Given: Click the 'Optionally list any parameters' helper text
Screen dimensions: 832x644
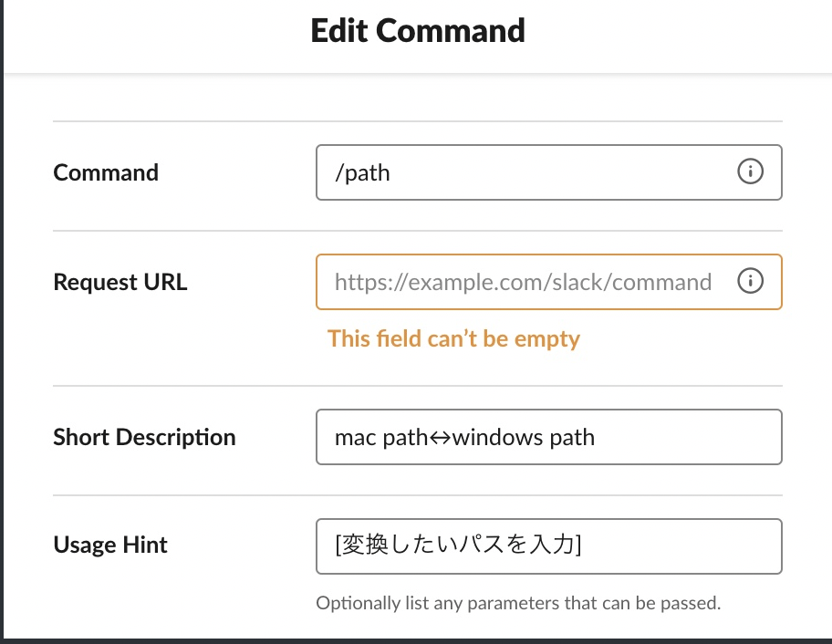Looking at the screenshot, I should [518, 603].
